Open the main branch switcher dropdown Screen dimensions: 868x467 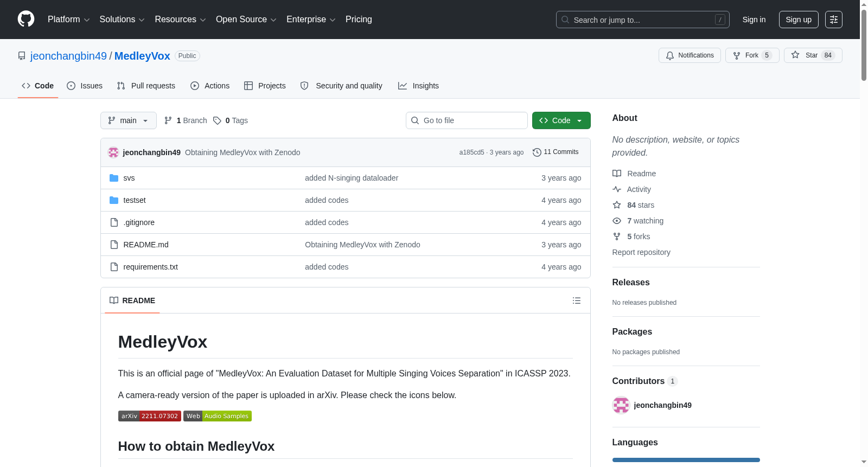[x=129, y=120]
